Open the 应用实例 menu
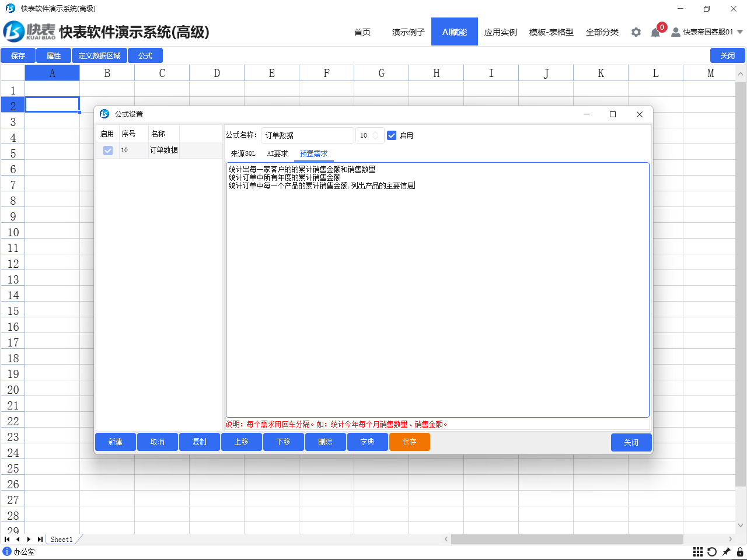This screenshot has height=560, width=747. point(501,32)
